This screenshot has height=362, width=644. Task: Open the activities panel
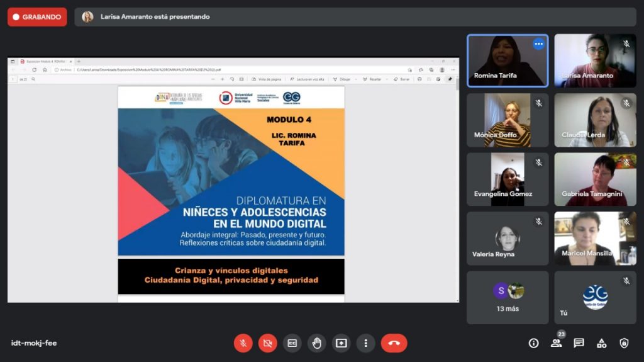pos(601,343)
